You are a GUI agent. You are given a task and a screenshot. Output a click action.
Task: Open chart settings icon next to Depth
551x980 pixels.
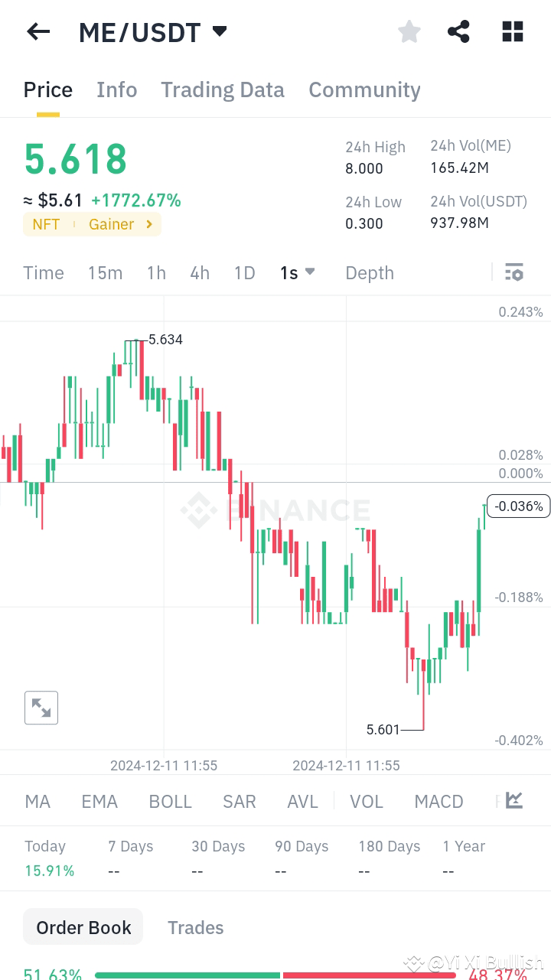click(514, 272)
